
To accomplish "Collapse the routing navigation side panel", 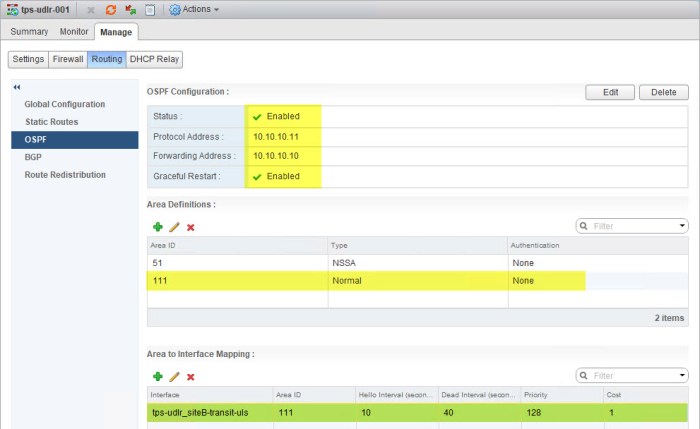I will 17,87.
